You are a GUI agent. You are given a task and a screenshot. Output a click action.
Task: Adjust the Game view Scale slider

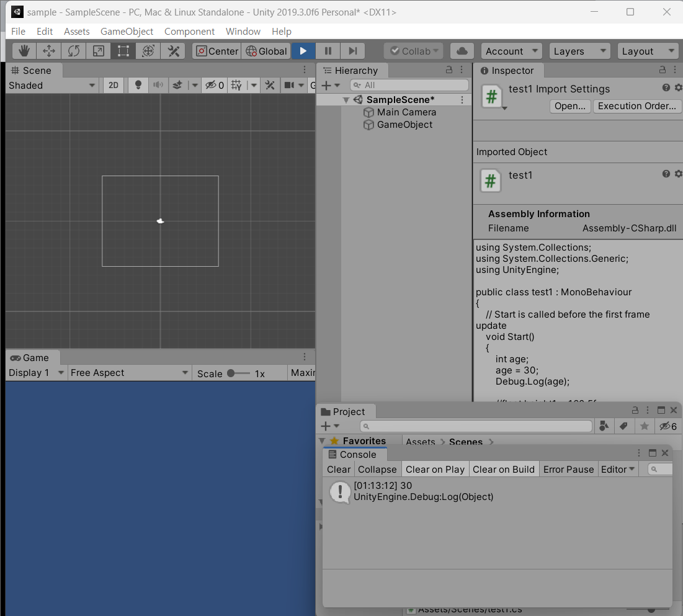(239, 373)
